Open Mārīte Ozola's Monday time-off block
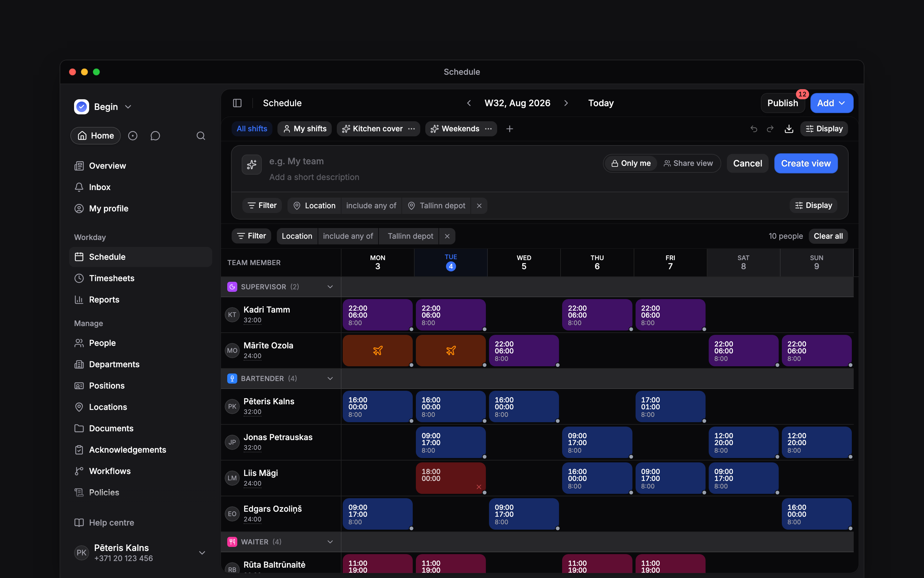This screenshot has height=578, width=924. (378, 351)
